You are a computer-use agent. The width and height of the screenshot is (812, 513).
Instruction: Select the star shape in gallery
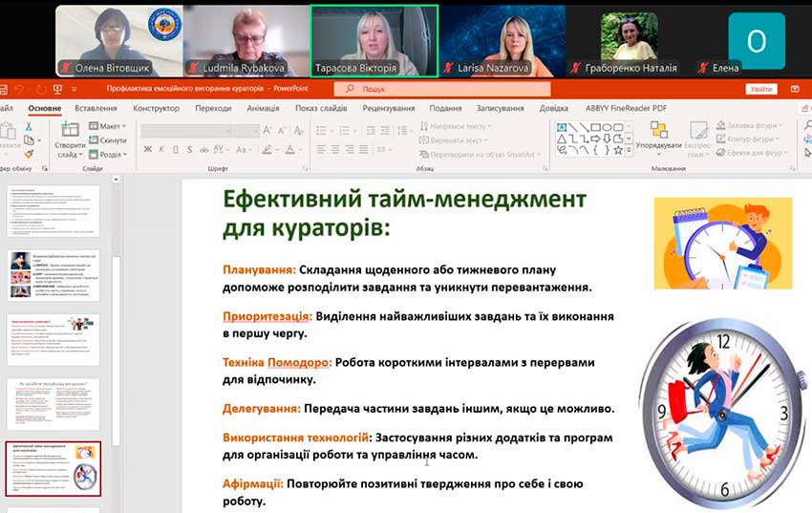tap(618, 150)
